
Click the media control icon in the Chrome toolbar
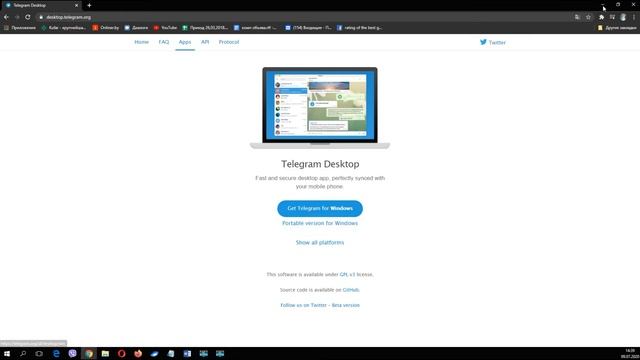click(x=612, y=17)
